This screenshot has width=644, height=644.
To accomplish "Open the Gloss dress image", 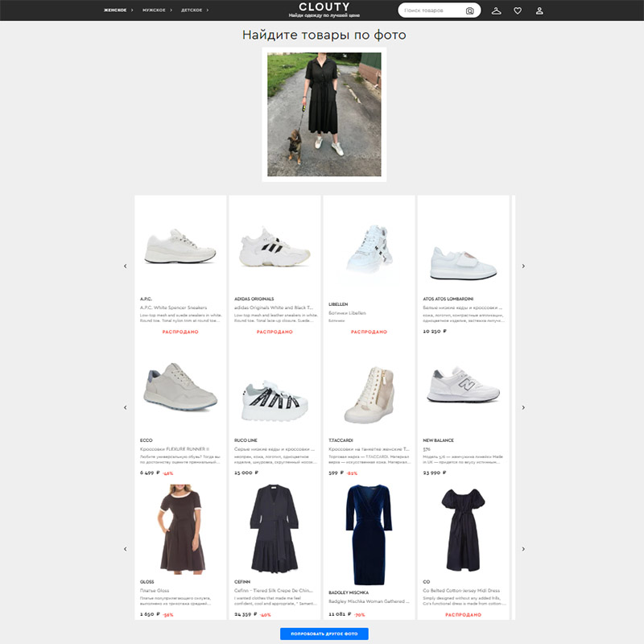I will [x=180, y=529].
